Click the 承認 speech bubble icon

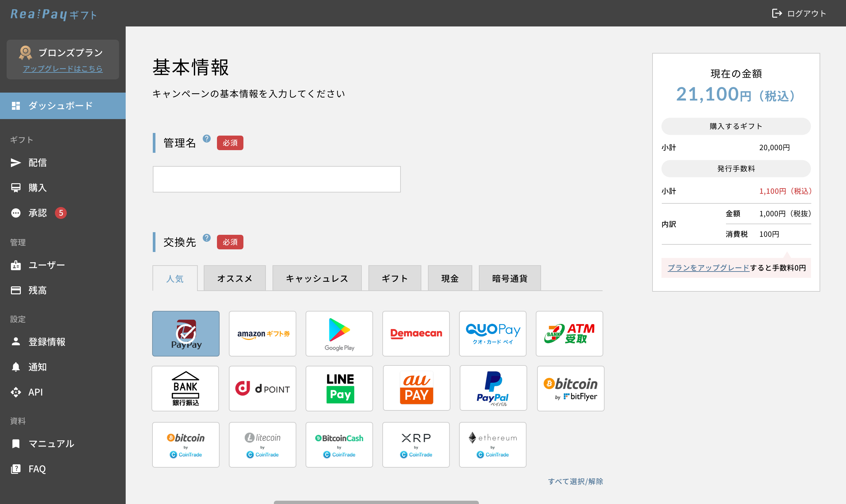pos(16,213)
